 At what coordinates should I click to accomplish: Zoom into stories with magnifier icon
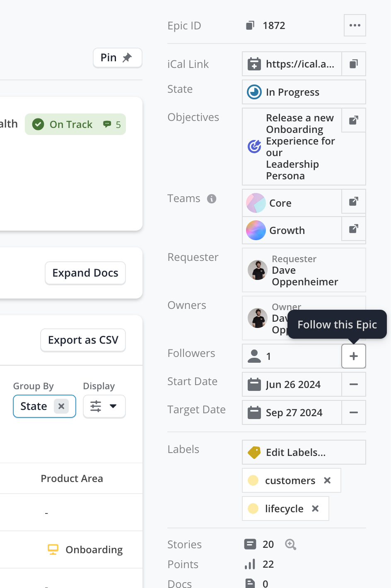tap(291, 545)
